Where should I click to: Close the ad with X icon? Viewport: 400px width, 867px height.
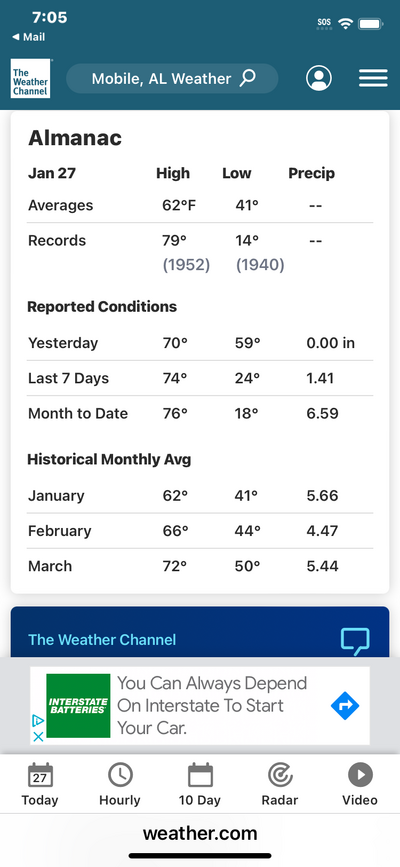coord(38,737)
